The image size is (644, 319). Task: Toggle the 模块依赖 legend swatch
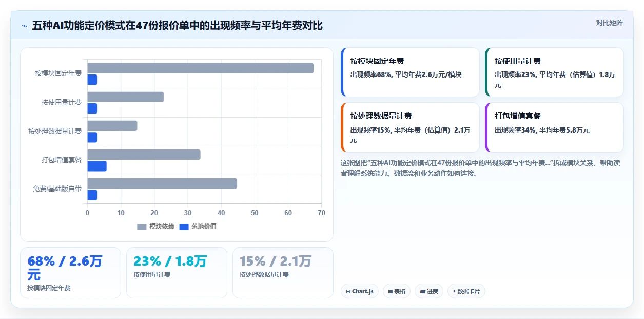[142, 227]
